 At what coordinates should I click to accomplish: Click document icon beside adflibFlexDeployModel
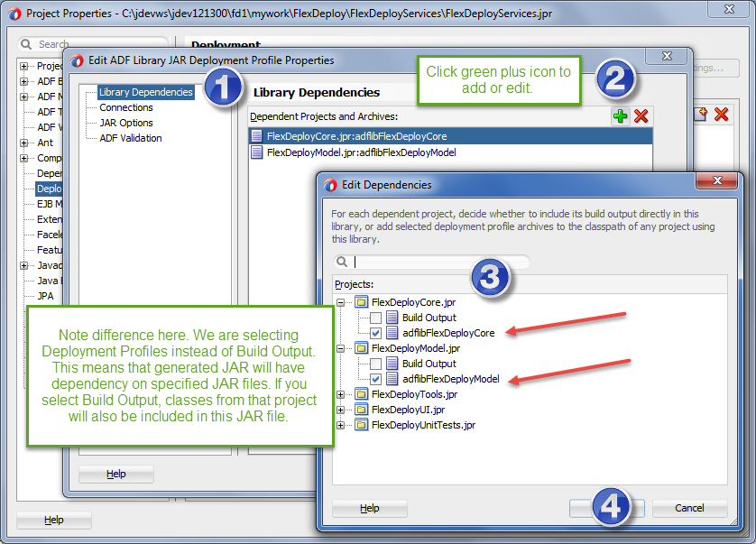coord(392,379)
